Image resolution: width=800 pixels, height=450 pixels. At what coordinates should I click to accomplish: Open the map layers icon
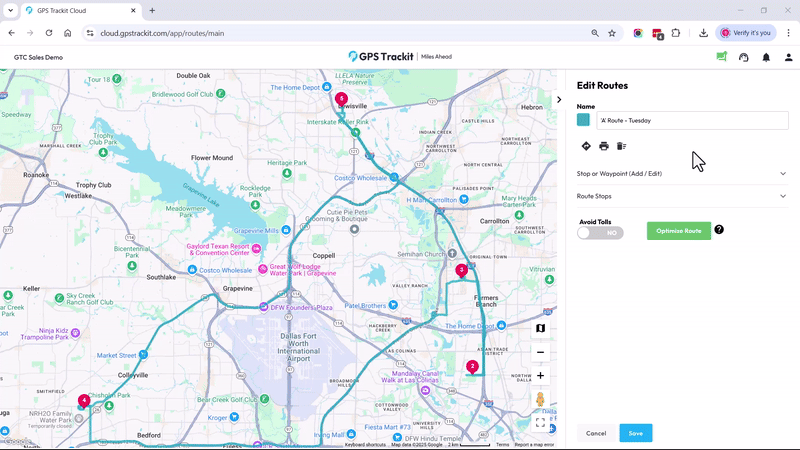540,328
